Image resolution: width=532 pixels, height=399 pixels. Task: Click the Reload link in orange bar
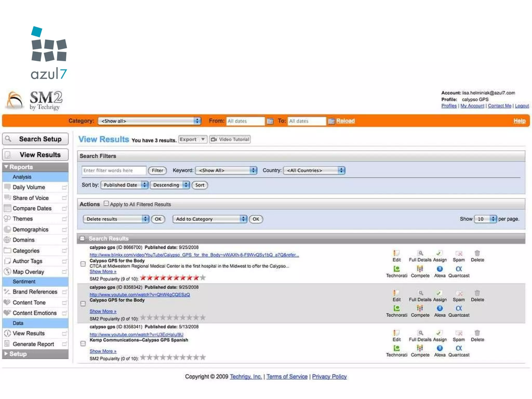[x=345, y=121]
